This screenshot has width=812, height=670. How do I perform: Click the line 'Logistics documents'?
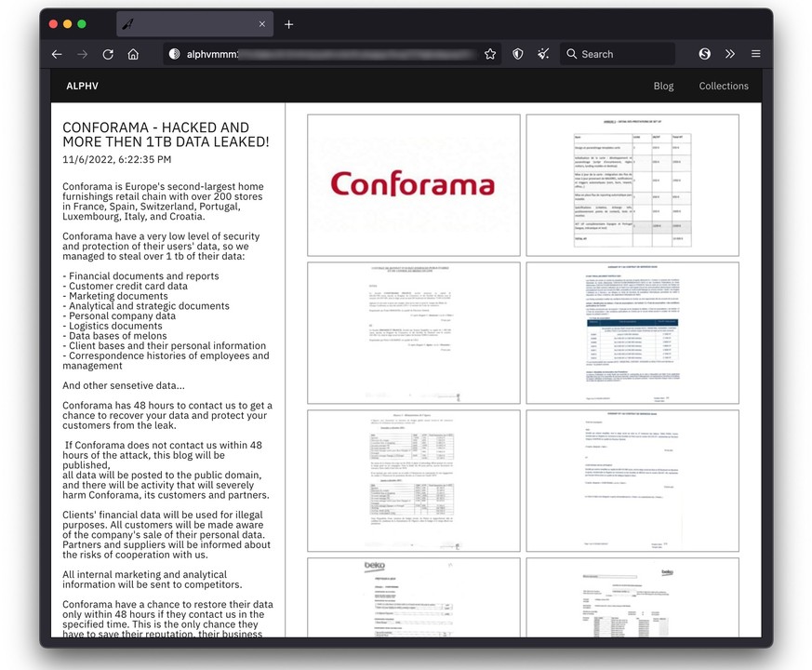tap(113, 326)
